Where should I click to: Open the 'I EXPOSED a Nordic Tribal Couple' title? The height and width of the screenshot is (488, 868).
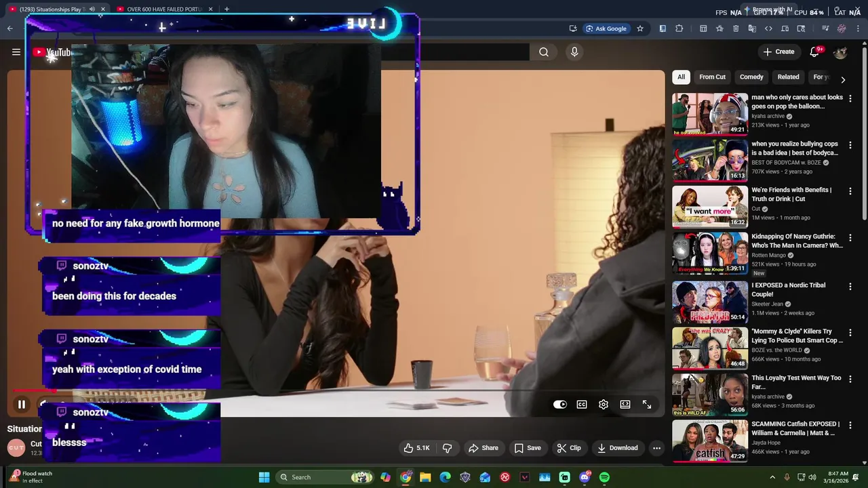[789, 289]
